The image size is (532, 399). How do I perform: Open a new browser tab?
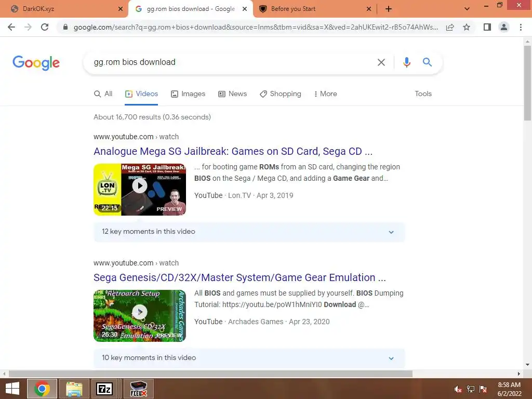click(x=389, y=9)
